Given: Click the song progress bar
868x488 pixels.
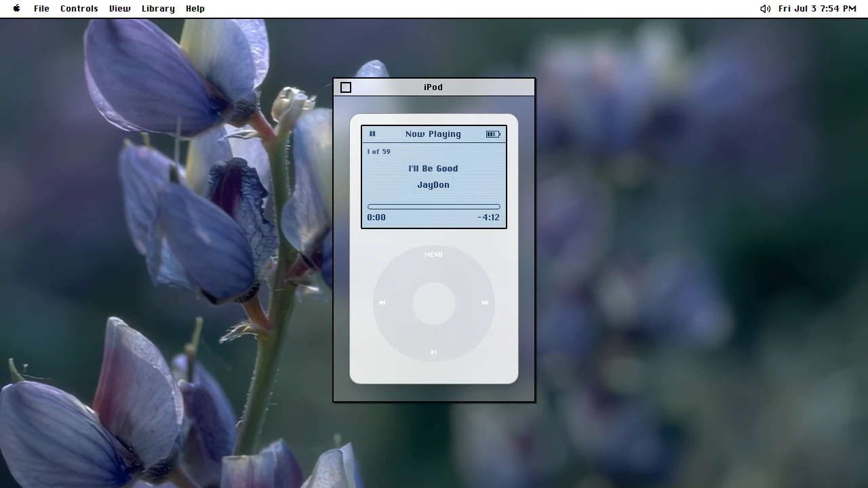Looking at the screenshot, I should click(x=434, y=207).
